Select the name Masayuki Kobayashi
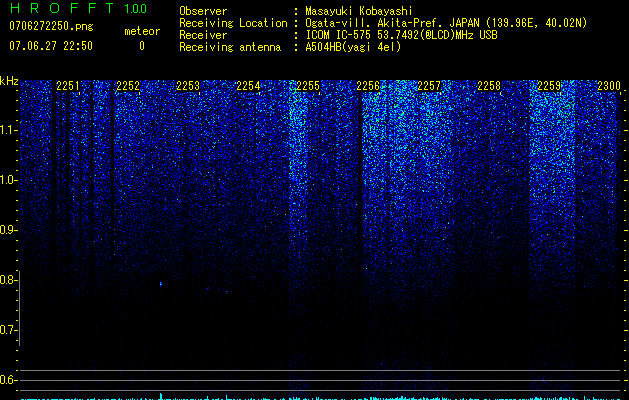The image size is (629, 400). click(x=358, y=11)
